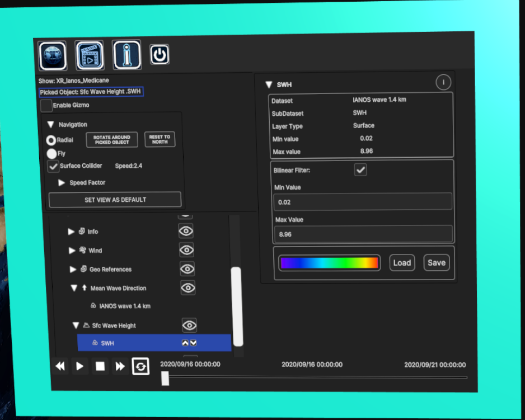Uncheck the Bilinear Filter checkbox
This screenshot has width=525, height=420.
[360, 169]
